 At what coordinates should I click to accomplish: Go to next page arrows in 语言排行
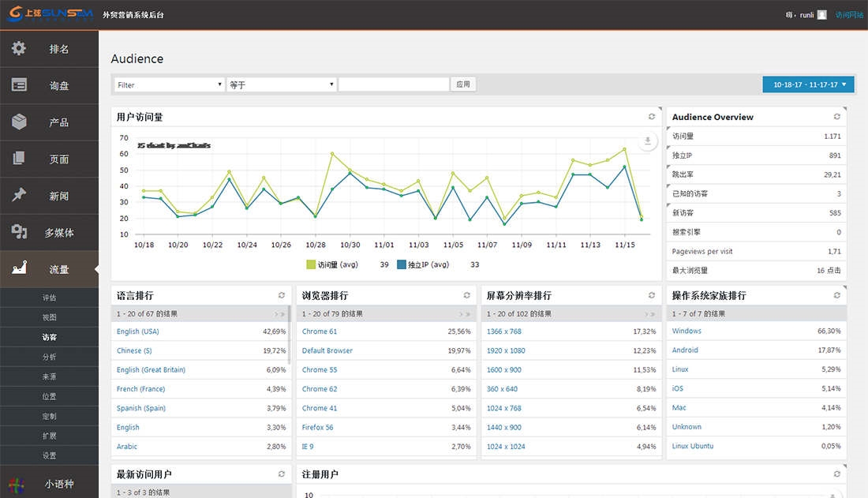pyautogui.click(x=279, y=314)
